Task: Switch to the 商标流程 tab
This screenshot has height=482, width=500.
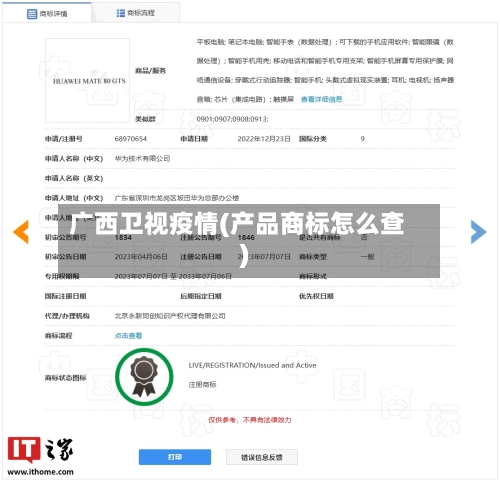Action: (136, 13)
